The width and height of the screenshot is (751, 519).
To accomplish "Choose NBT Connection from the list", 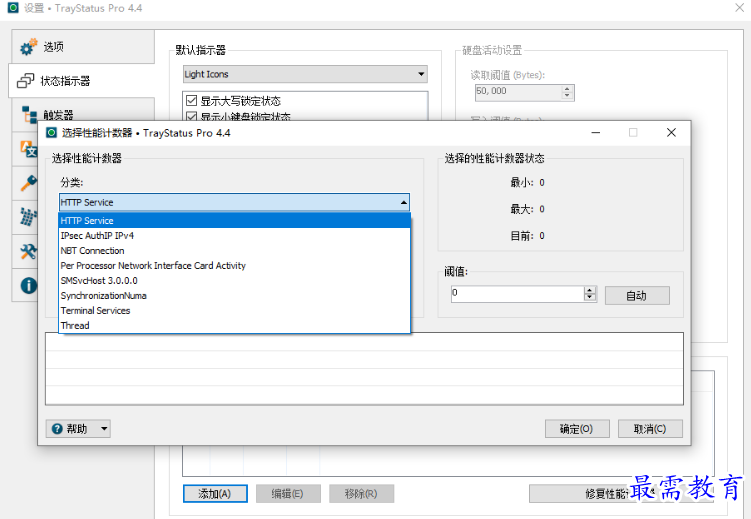I will coord(235,250).
